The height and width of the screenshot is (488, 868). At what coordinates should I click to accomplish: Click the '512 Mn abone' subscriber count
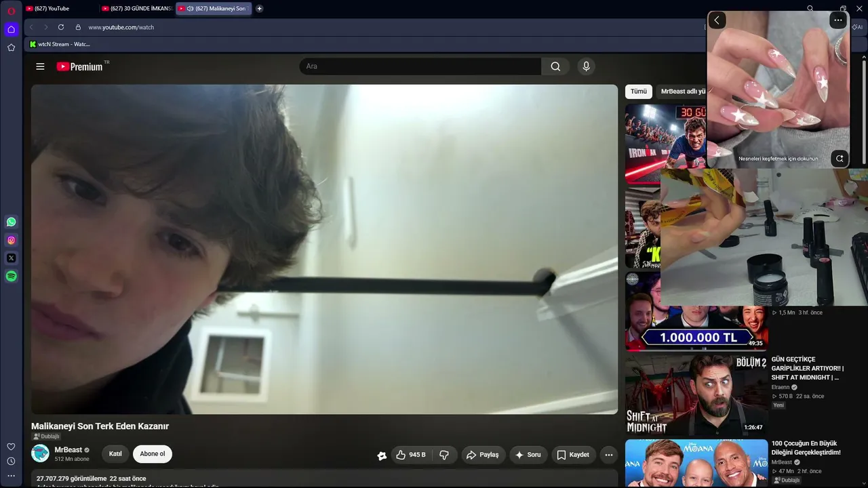72,459
